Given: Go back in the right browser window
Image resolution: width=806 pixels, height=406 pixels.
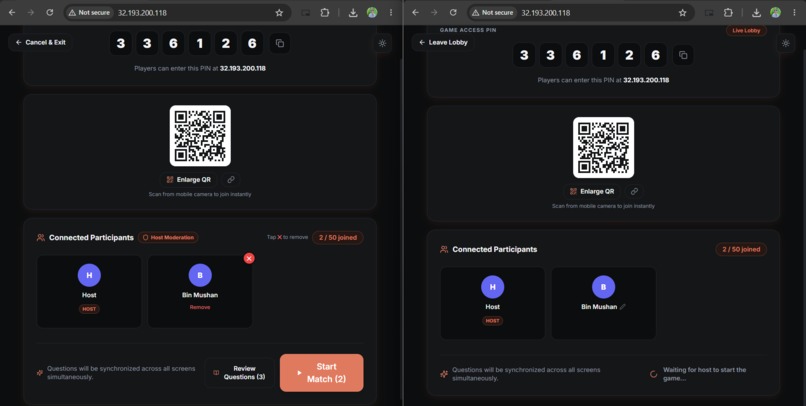Looking at the screenshot, I should pos(415,12).
